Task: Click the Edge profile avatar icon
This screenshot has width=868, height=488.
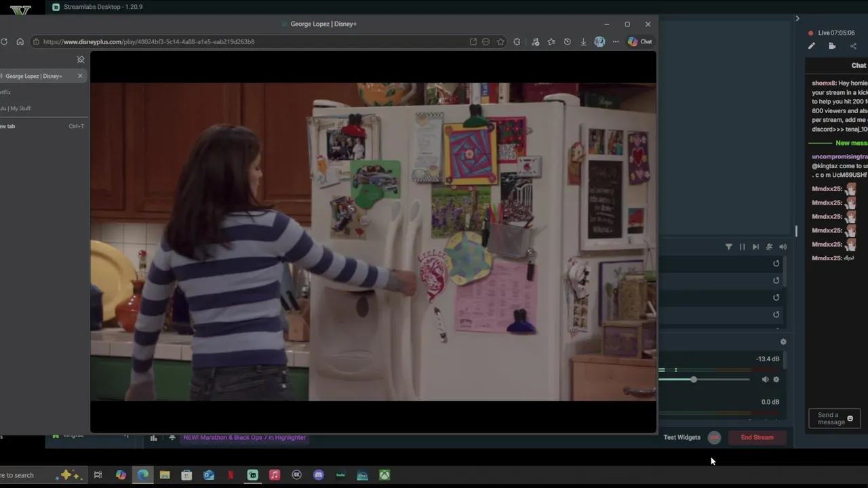Action: pos(599,41)
